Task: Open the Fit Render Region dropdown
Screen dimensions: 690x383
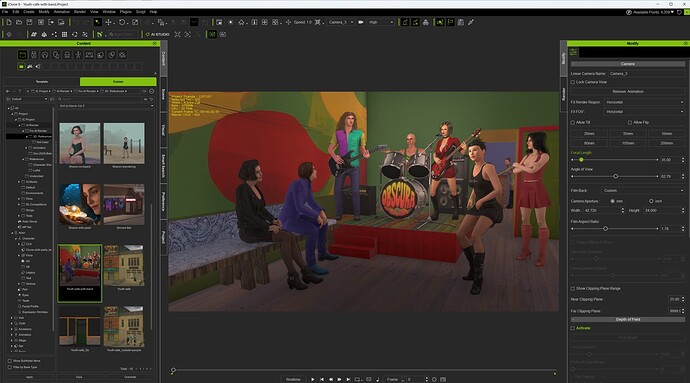Action: click(644, 102)
